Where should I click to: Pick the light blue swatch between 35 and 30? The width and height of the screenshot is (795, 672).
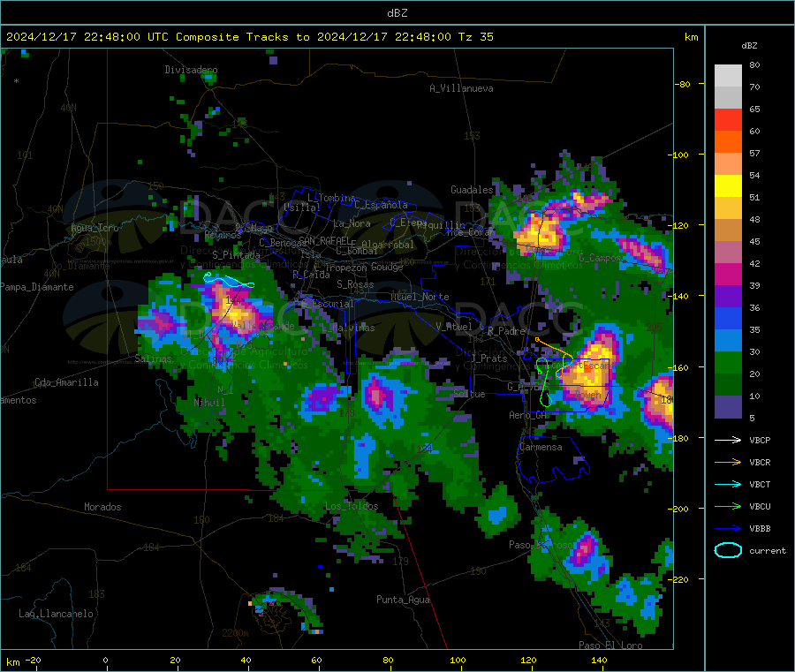point(728,341)
